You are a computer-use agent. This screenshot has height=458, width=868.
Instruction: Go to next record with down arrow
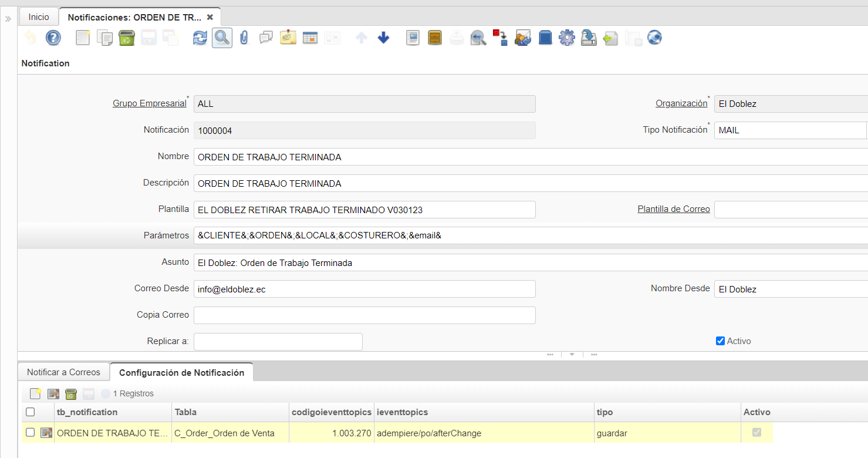click(x=383, y=38)
